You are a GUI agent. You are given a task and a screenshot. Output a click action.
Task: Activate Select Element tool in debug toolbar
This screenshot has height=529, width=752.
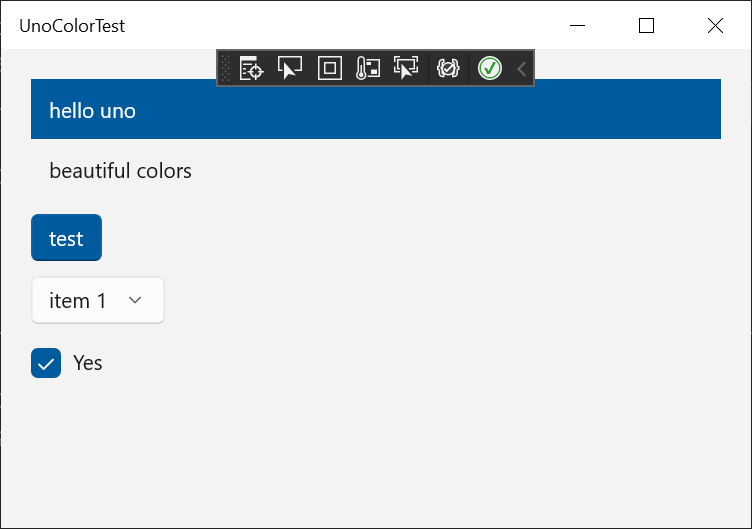[290, 68]
